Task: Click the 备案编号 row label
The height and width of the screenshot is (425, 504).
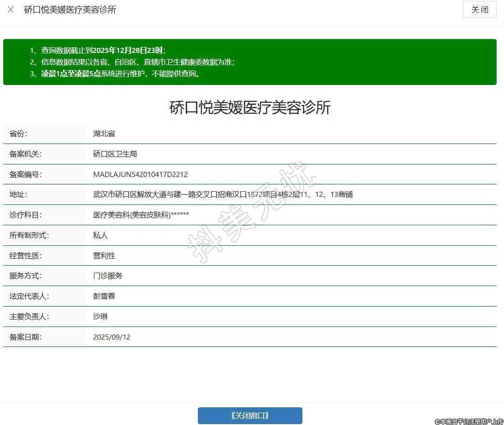Action: 26,175
